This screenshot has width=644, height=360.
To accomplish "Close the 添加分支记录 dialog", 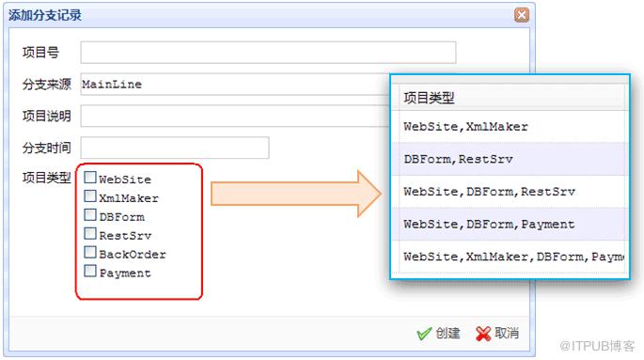I will coord(521,15).
